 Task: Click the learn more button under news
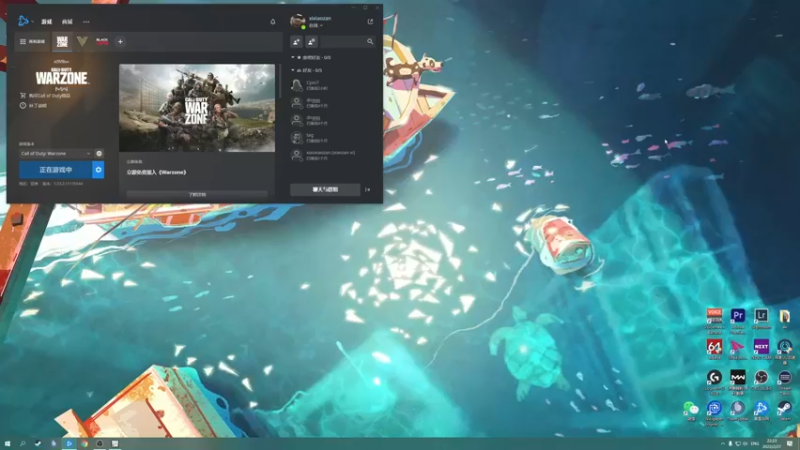click(x=197, y=194)
